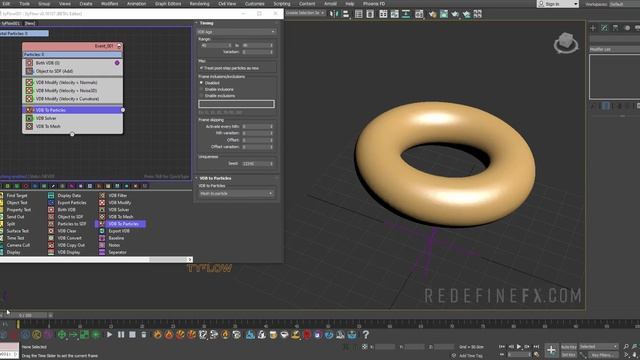Open the Workspaces Default dropdown
The height and width of the screenshot is (360, 640).
click(624, 4)
